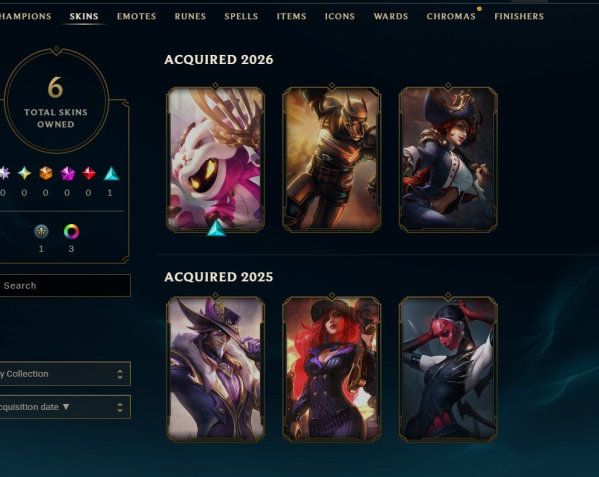
Task: Click the blue legacy emblem icon
Action: 41,231
